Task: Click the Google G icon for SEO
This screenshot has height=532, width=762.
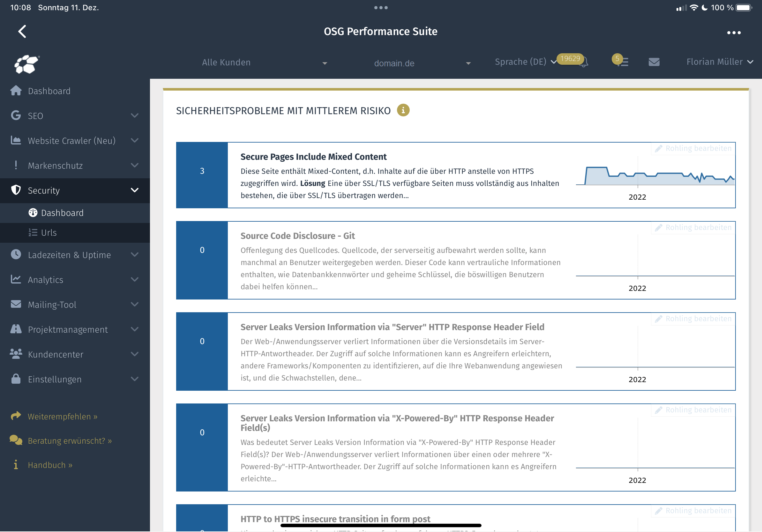Action: pyautogui.click(x=16, y=115)
